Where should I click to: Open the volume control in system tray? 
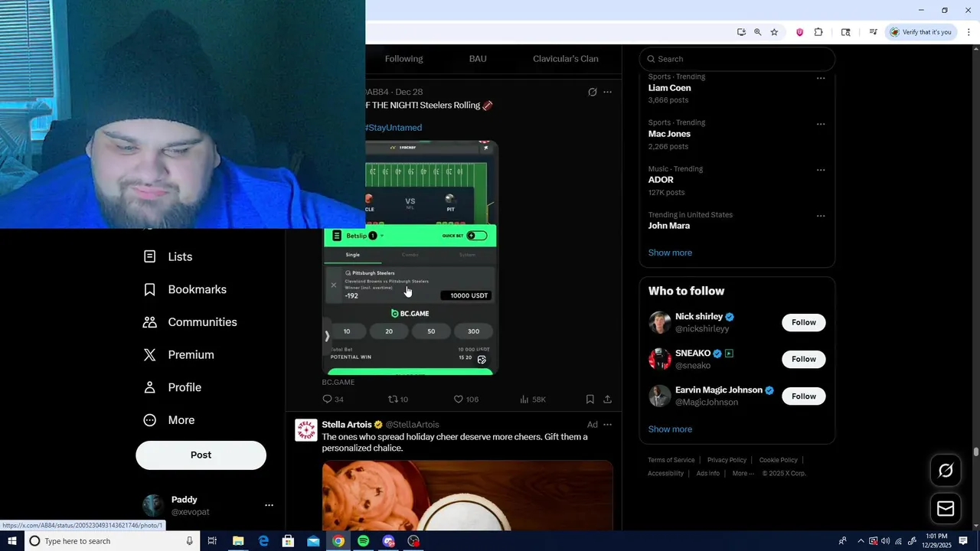click(885, 541)
